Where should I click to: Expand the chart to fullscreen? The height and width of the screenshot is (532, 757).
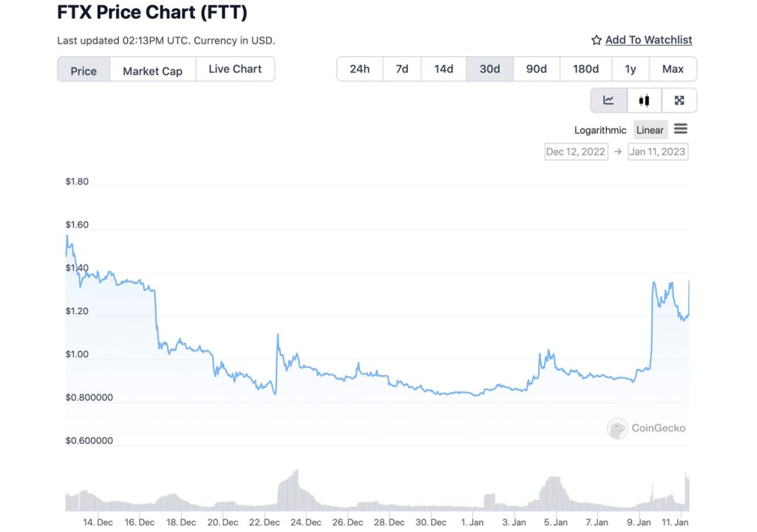(679, 100)
